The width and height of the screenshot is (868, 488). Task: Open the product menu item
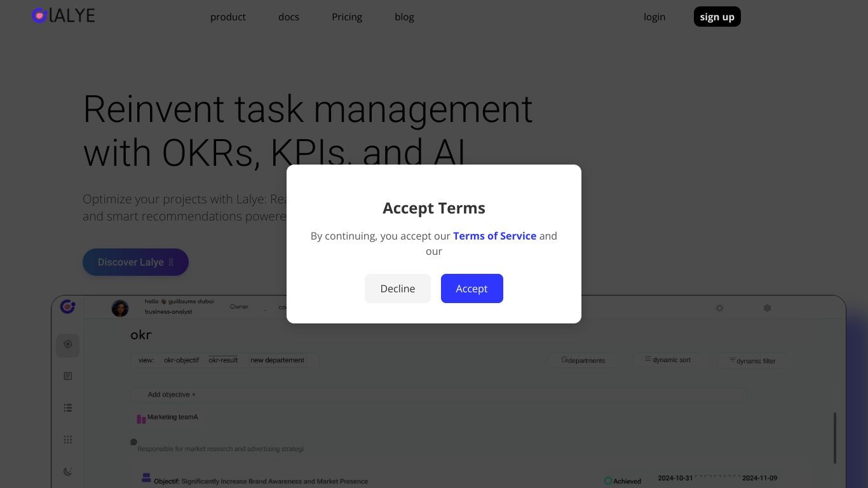pyautogui.click(x=228, y=17)
